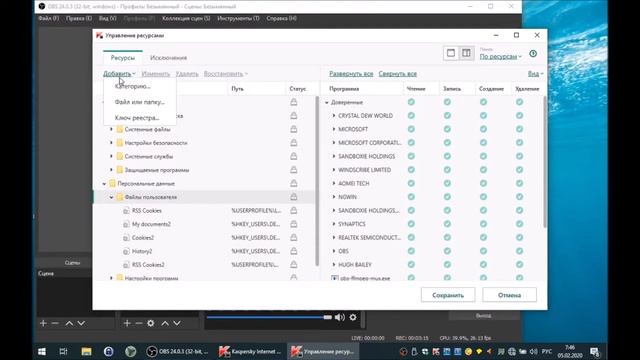This screenshot has height=360, width=640.
Task: Toggle create permission for OBS
Action: click(x=483, y=251)
